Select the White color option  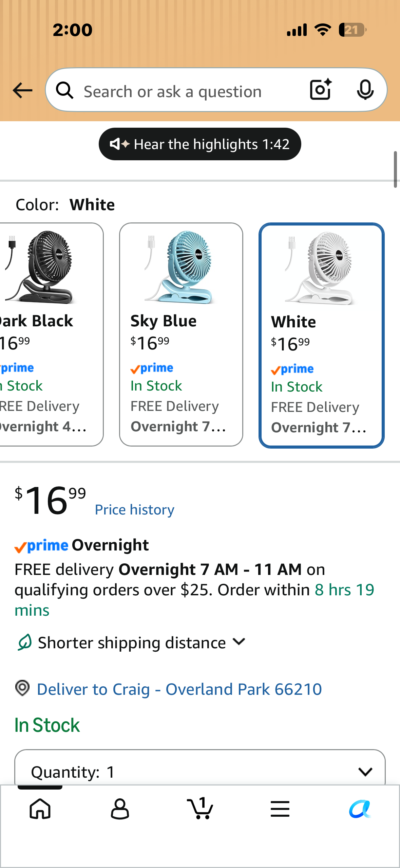coord(322,336)
